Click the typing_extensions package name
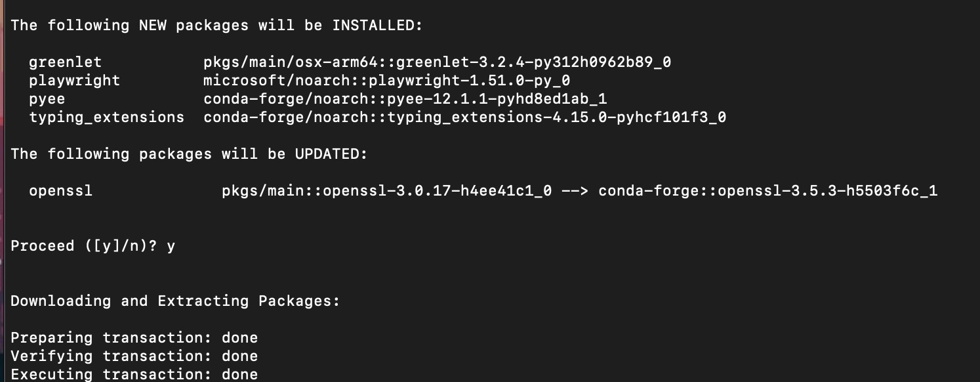 (107, 117)
